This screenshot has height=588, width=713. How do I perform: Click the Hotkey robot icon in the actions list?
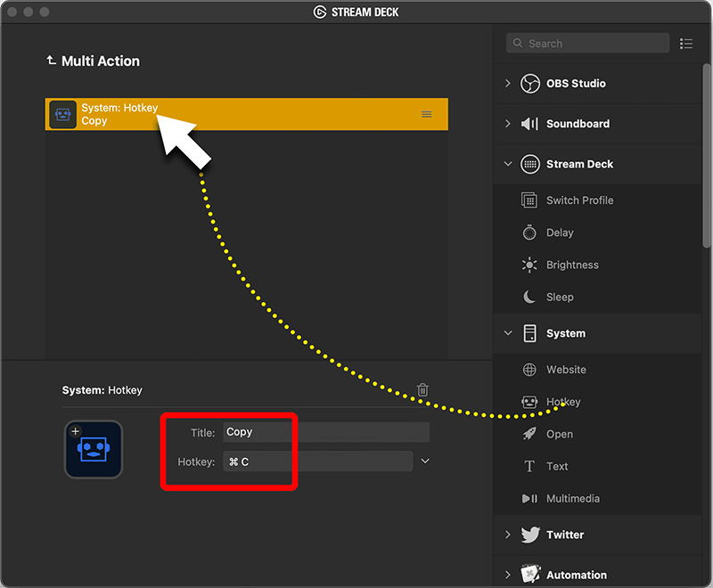[x=529, y=402]
